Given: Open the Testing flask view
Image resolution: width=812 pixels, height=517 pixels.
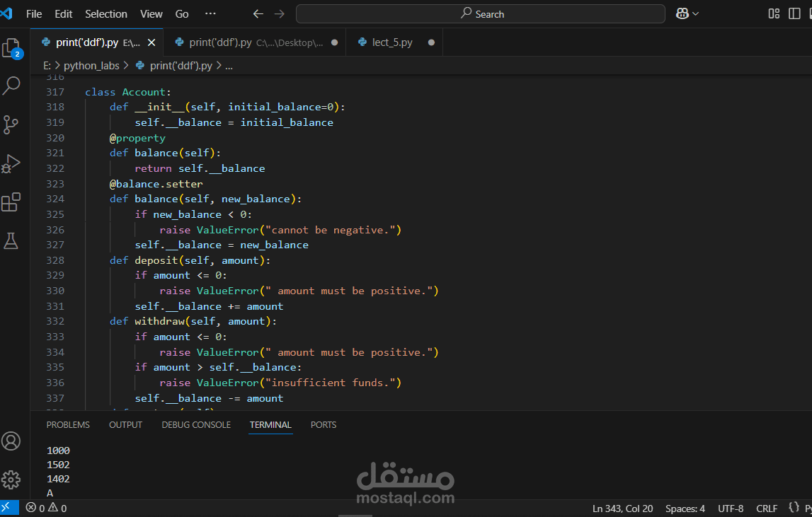Looking at the screenshot, I should pyautogui.click(x=11, y=240).
